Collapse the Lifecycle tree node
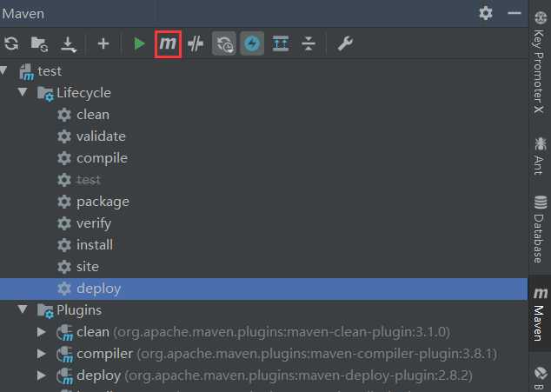The image size is (551, 392). (x=23, y=93)
